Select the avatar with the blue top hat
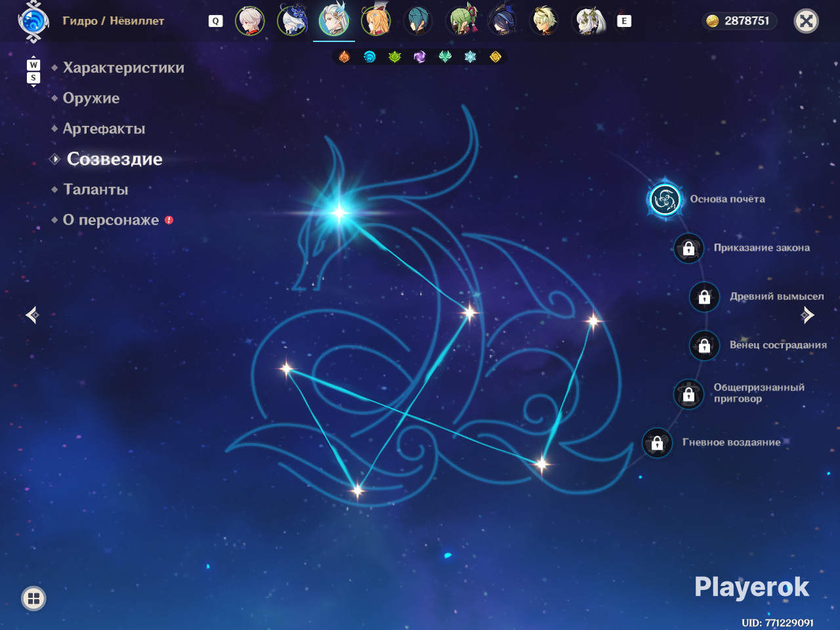This screenshot has height=630, width=840. click(x=292, y=21)
